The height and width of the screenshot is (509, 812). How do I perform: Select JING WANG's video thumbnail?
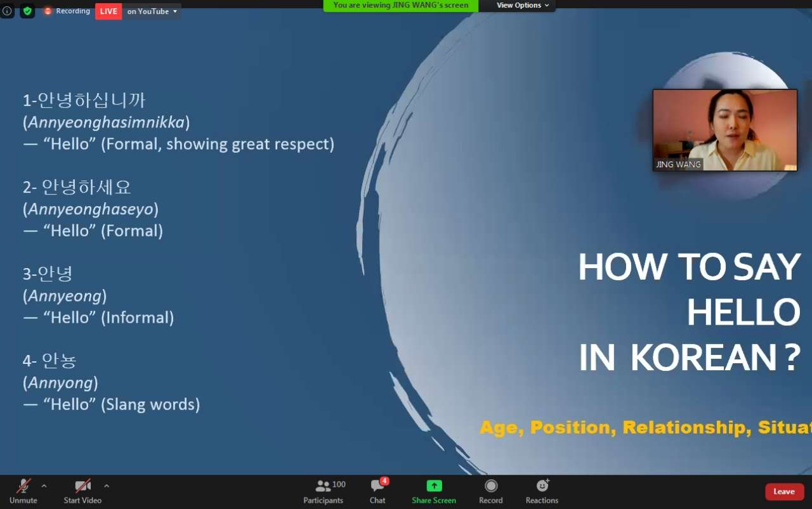pyautogui.click(x=725, y=130)
